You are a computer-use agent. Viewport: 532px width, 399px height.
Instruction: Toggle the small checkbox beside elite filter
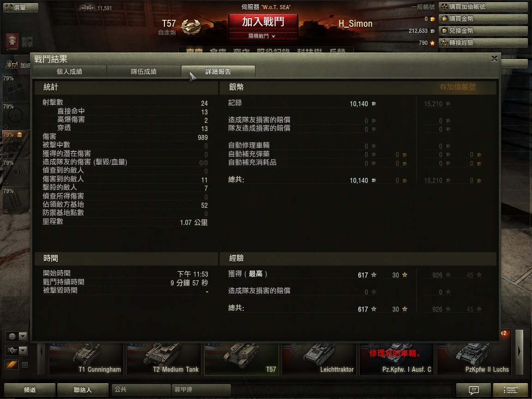pyautogui.click(x=25, y=365)
